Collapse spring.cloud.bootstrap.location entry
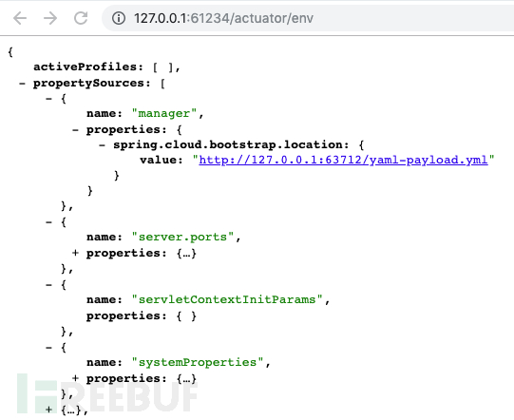 [102, 145]
